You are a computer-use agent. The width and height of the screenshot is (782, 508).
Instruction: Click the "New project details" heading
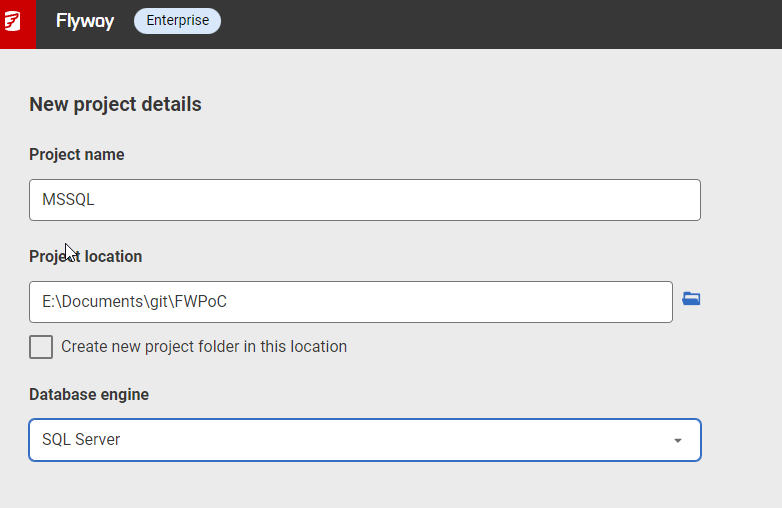pos(115,104)
